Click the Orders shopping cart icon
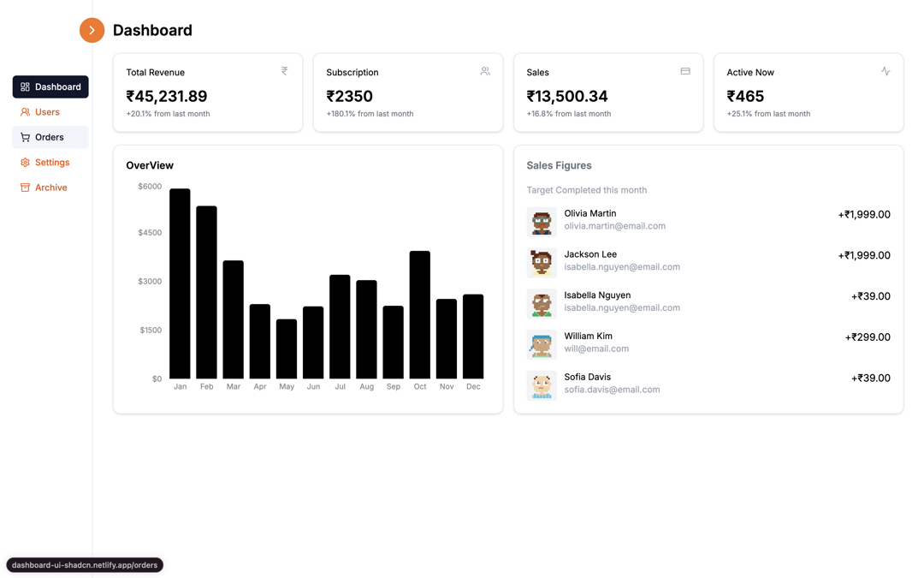This screenshot has width=924, height=578. click(25, 137)
